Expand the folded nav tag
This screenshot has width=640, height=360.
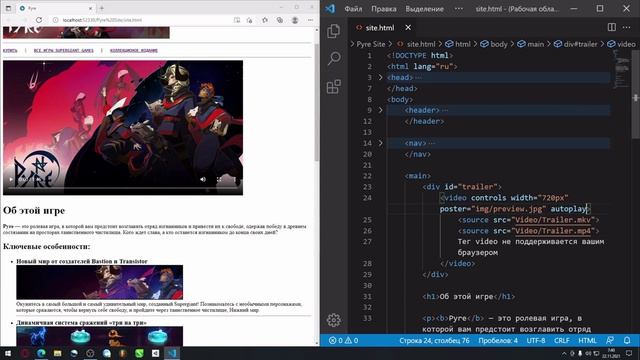(380, 143)
